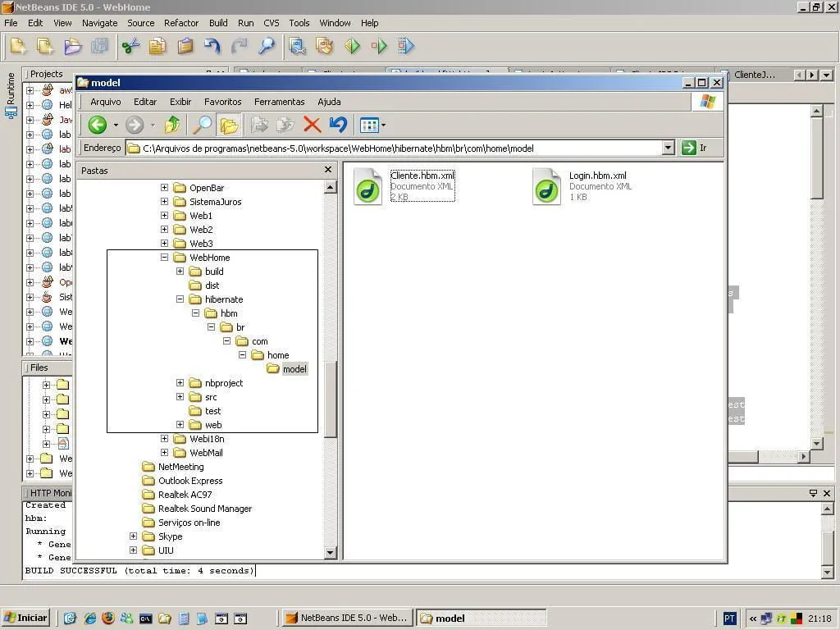Image resolution: width=840 pixels, height=630 pixels.
Task: Click the Undo icon in Explorer toolbar
Action: click(338, 125)
